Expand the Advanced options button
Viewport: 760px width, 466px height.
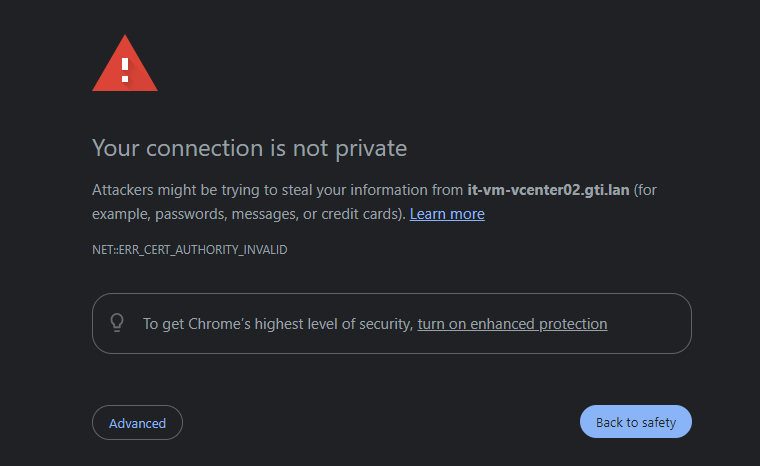tap(137, 422)
